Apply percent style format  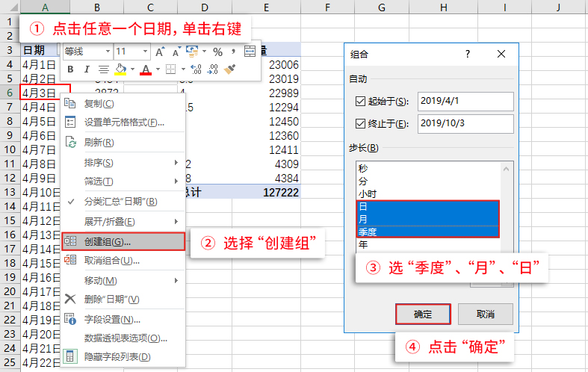(217, 52)
